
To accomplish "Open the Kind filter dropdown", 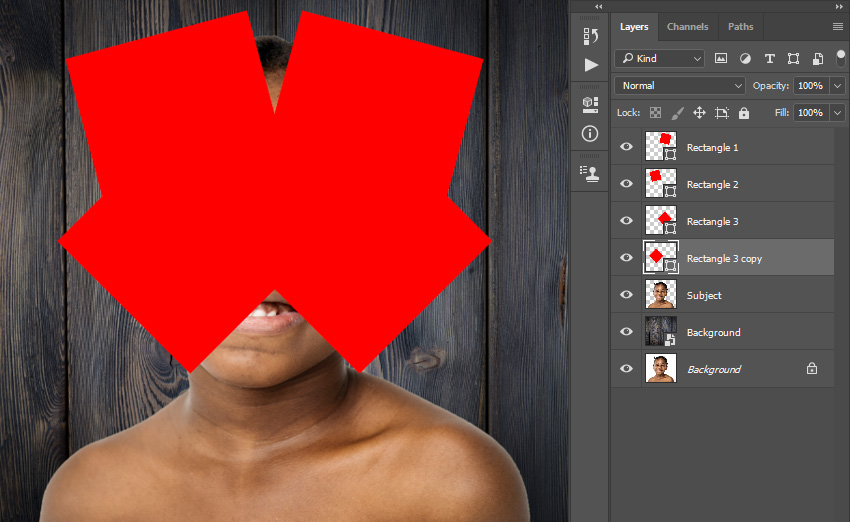I will (x=660, y=59).
